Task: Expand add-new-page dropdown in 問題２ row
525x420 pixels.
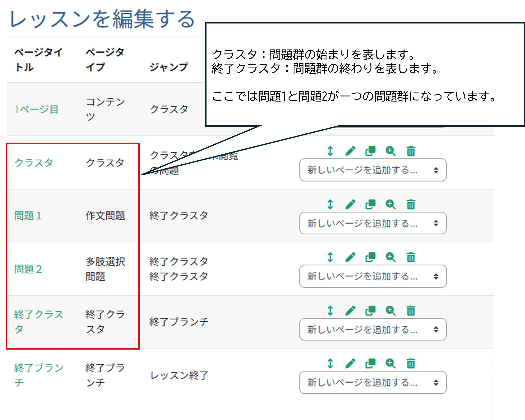Action: coord(373,276)
